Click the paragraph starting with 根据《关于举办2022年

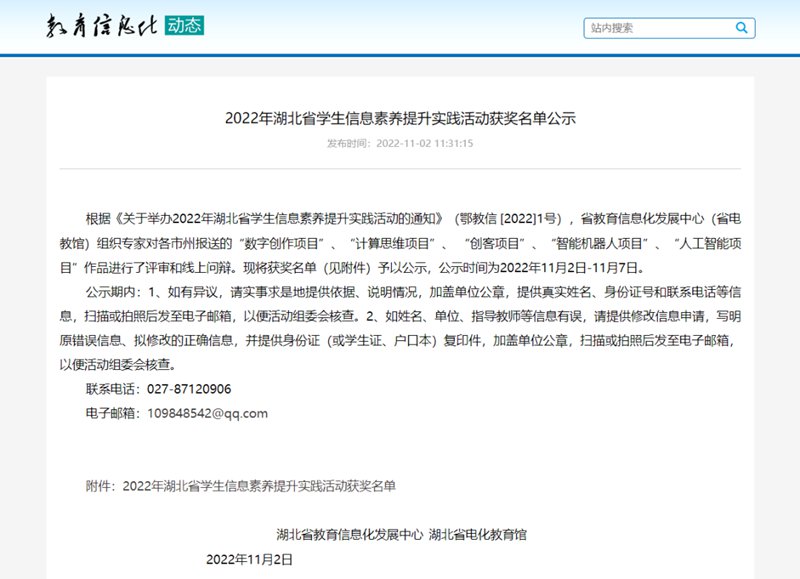400,243
